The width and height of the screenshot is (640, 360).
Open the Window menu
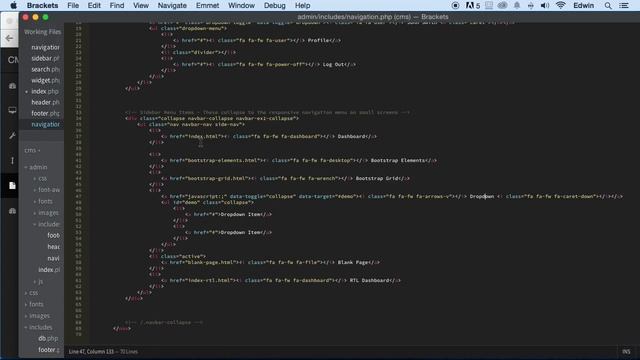pyautogui.click(x=241, y=5)
